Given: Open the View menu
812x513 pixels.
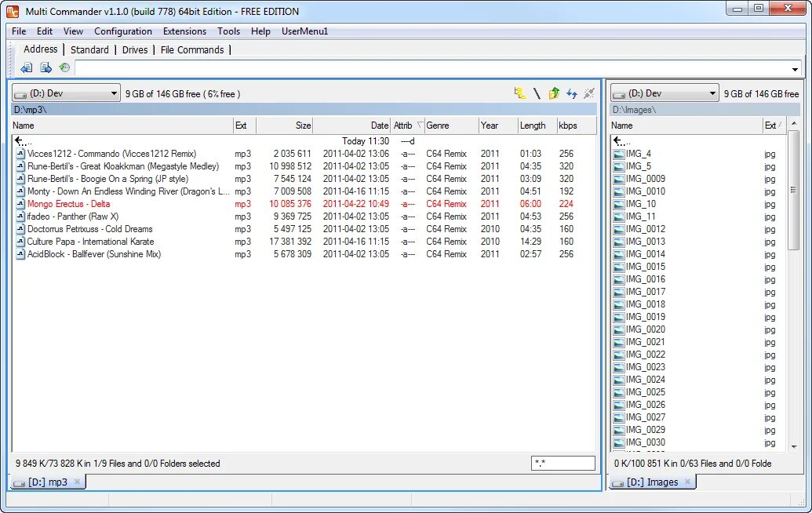Looking at the screenshot, I should pyautogui.click(x=73, y=31).
